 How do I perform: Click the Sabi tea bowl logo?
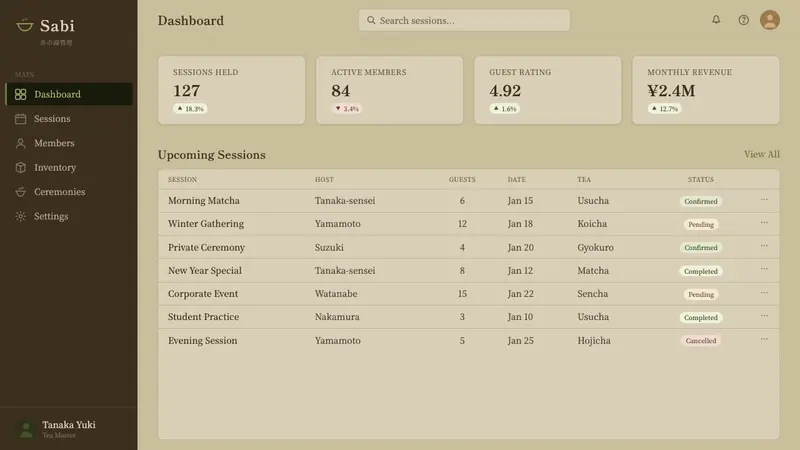24,24
